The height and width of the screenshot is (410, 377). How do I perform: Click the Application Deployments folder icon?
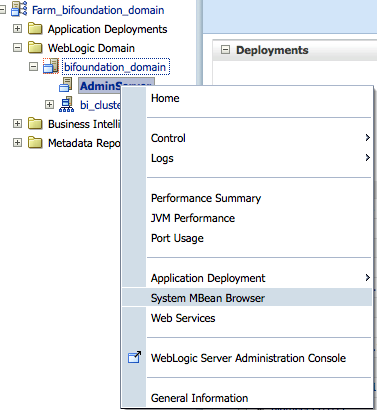point(35,29)
